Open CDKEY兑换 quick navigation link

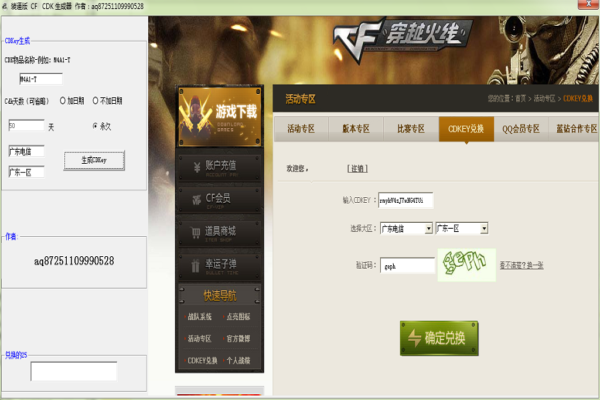click(202, 361)
